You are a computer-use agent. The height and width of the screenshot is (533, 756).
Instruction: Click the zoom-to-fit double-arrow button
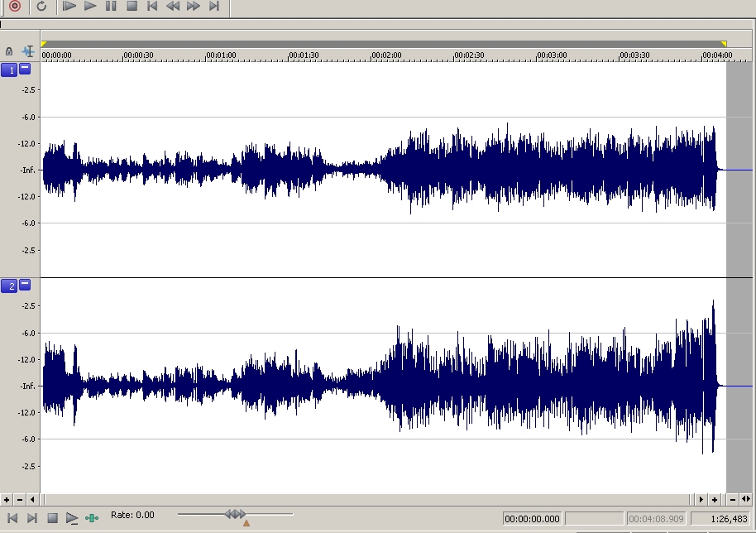[x=745, y=500]
